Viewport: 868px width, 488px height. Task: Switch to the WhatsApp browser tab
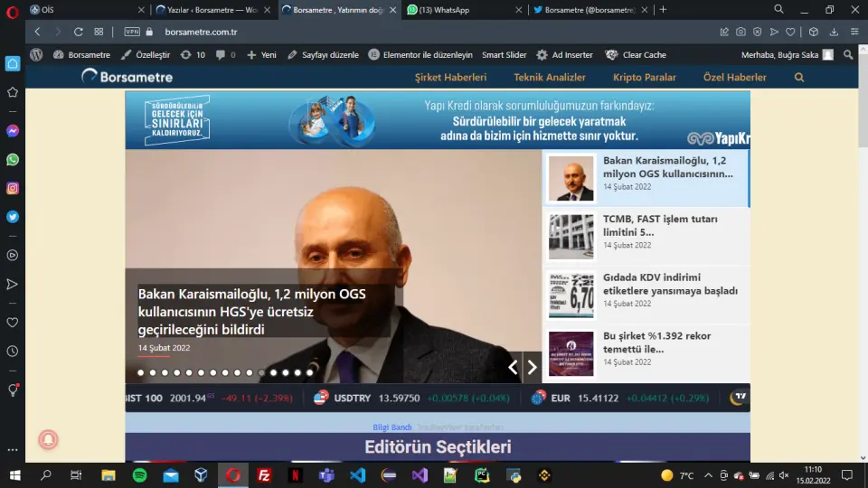click(461, 9)
